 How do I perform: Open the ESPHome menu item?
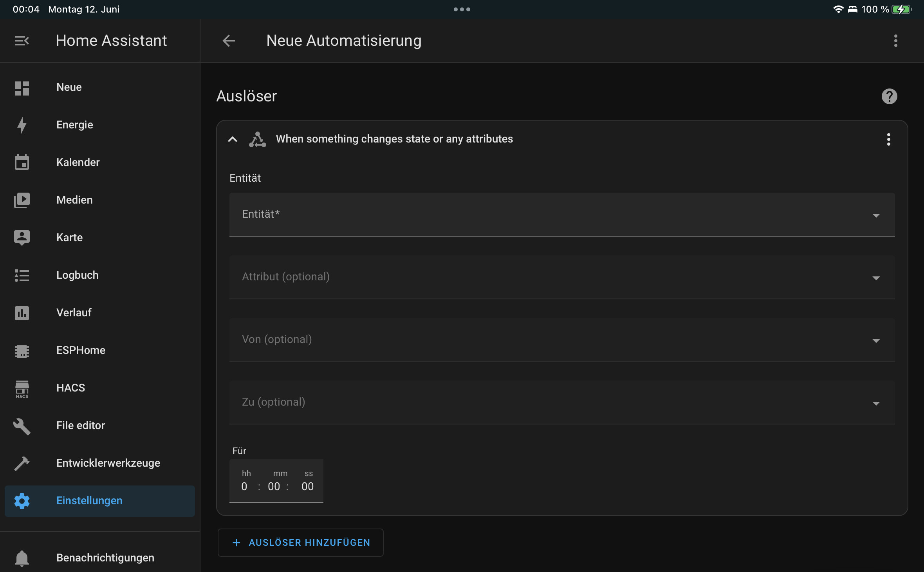[100, 351]
